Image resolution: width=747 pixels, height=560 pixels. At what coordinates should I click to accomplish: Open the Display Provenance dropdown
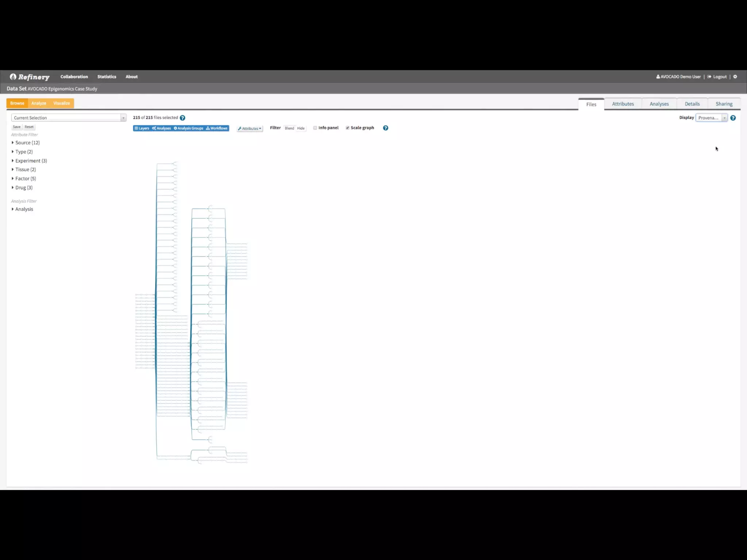pyautogui.click(x=711, y=118)
